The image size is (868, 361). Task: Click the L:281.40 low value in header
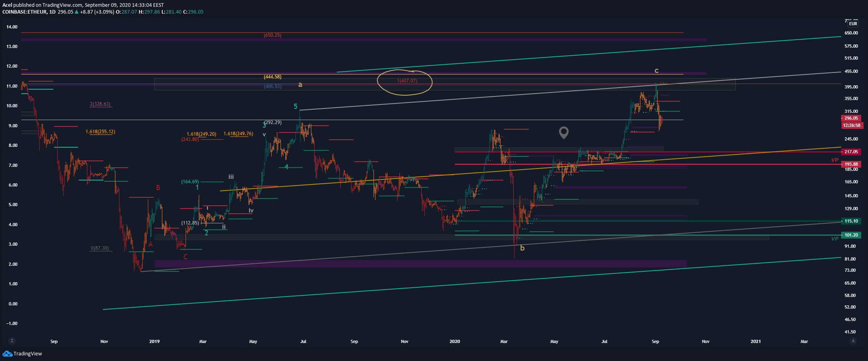click(172, 12)
